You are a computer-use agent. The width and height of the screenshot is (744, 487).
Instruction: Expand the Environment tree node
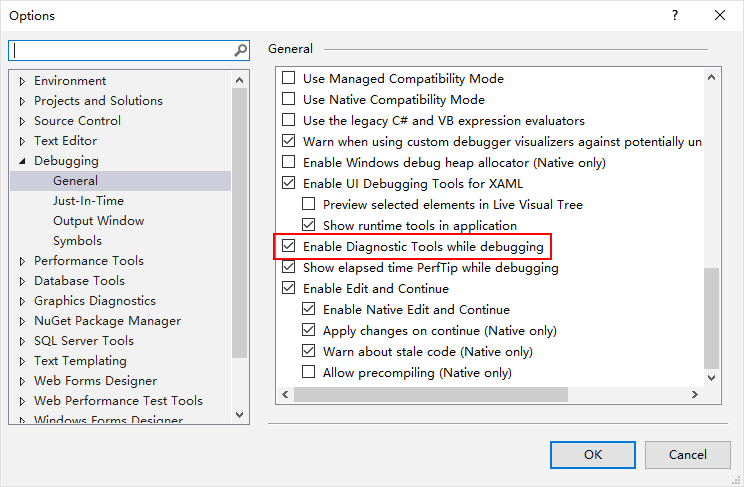22,81
